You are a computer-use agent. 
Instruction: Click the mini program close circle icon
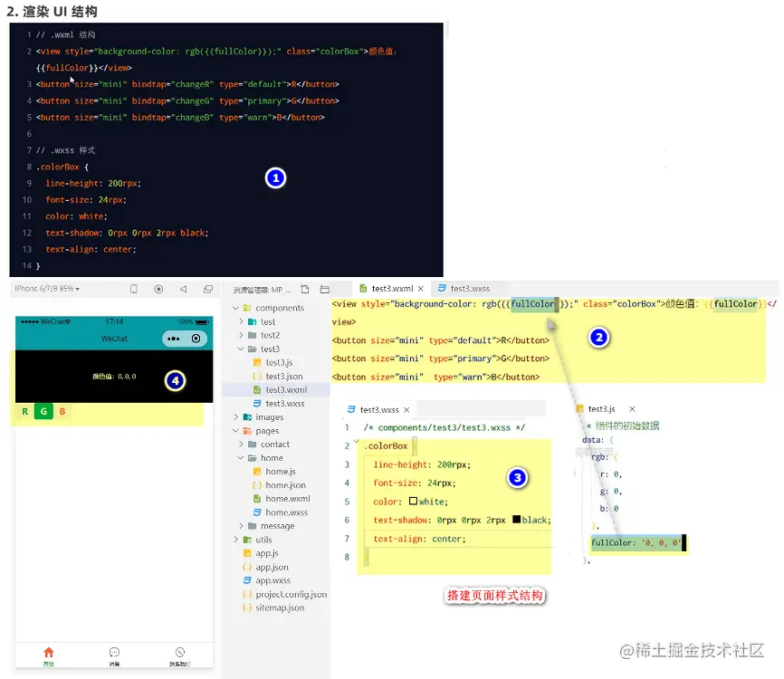pyautogui.click(x=196, y=339)
